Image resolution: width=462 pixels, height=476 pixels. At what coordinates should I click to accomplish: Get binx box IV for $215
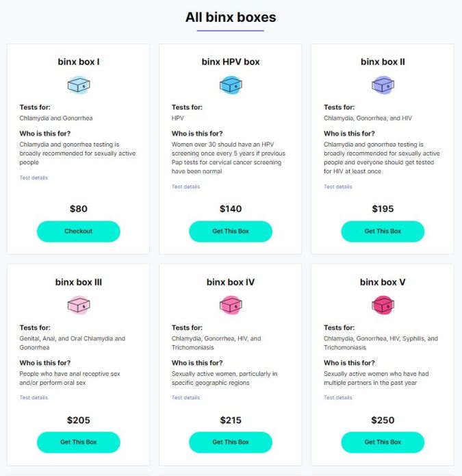click(231, 442)
